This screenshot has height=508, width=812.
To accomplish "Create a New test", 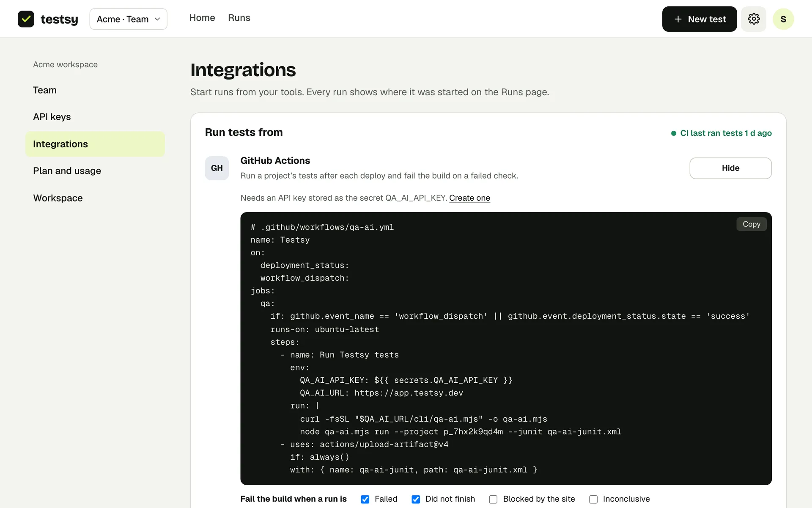I will 700,19.
